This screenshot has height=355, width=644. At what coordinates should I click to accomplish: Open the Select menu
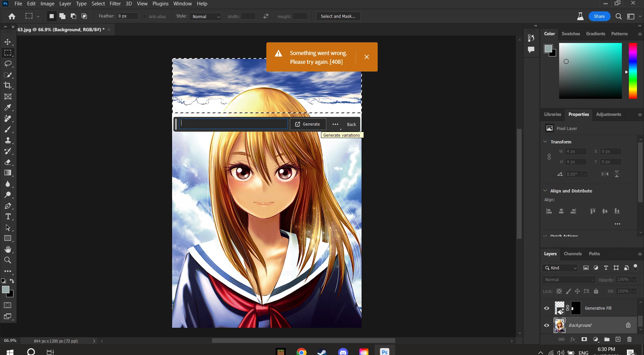(x=98, y=4)
